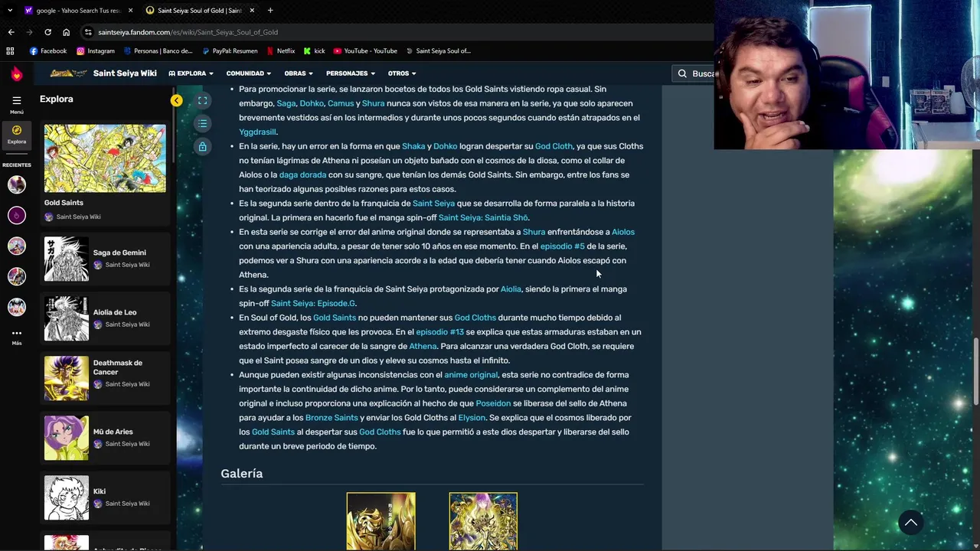Viewport: 980px width, 551px height.
Task: Follow the Poseidon link
Action: pos(493,403)
